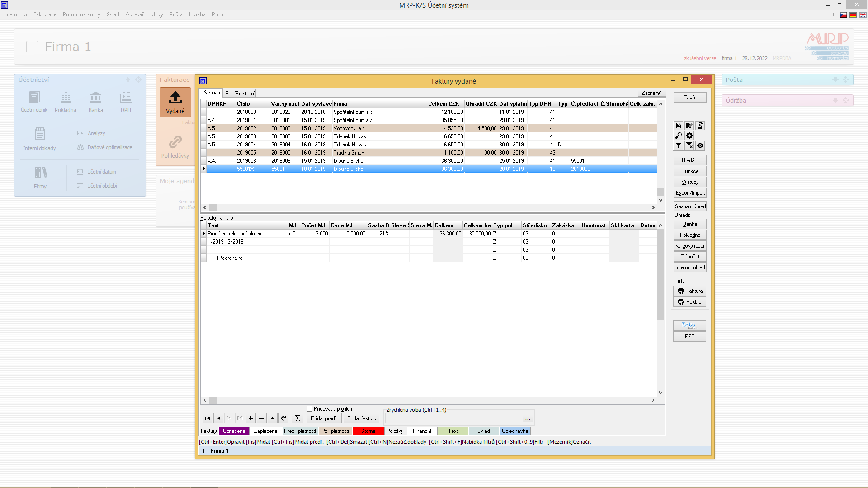Open the Vydané invoices icon
The image size is (868, 488).
175,102
